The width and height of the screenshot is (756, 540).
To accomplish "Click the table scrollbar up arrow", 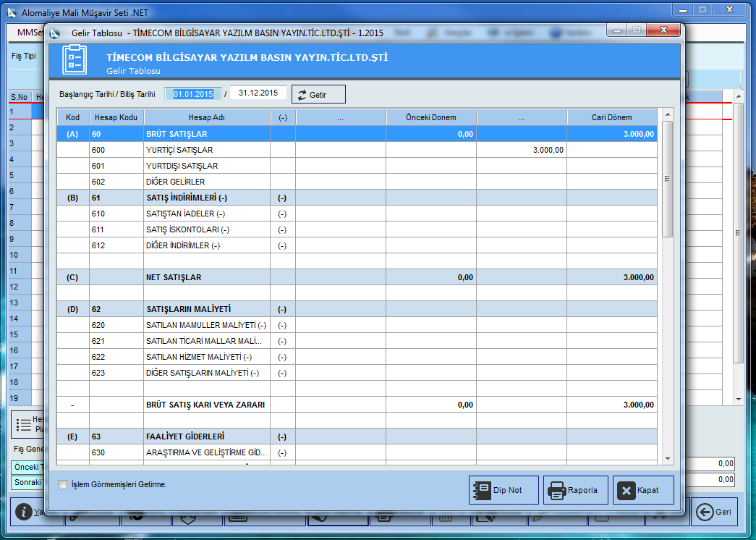I will coord(668,114).
